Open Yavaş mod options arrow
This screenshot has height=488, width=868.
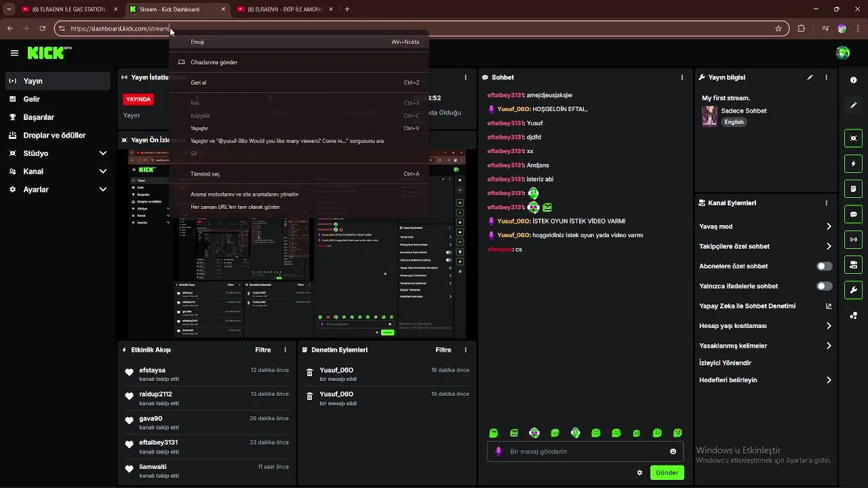point(829,226)
